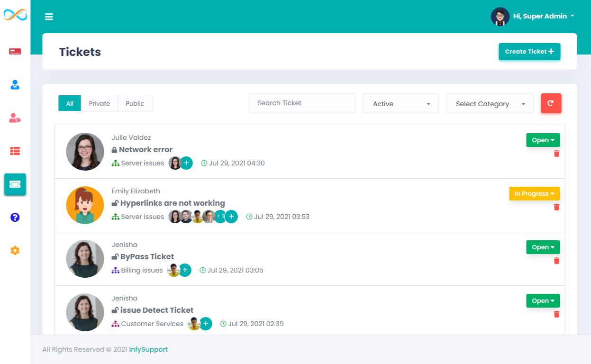Click the Create Ticket button
The image size is (591, 364).
click(x=529, y=51)
